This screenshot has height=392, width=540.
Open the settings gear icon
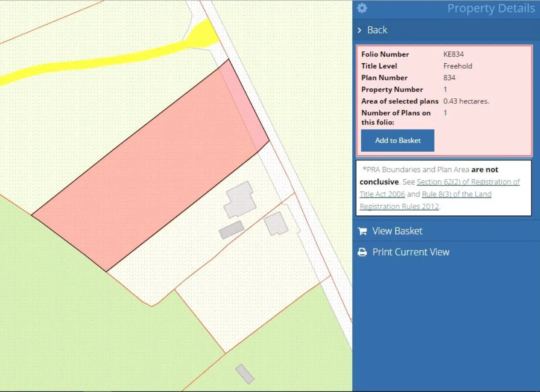click(362, 8)
